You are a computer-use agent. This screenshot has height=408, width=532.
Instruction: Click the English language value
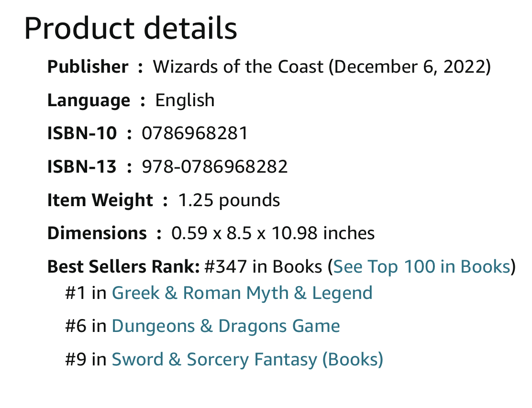click(x=185, y=100)
